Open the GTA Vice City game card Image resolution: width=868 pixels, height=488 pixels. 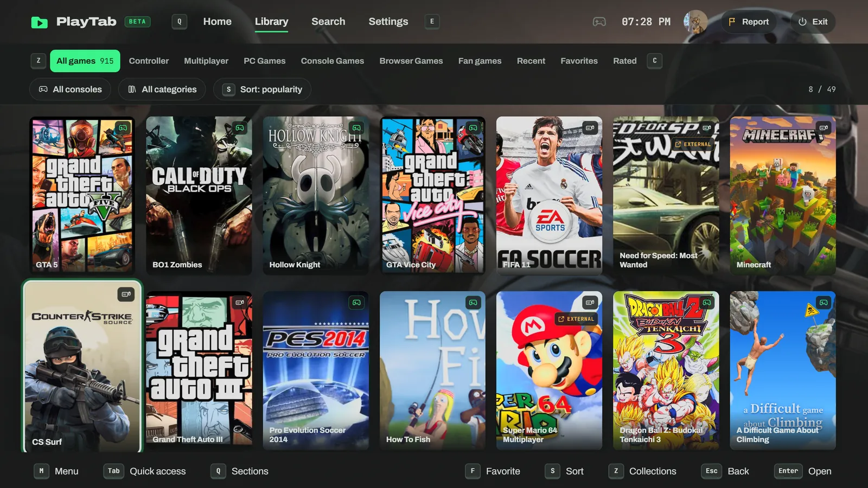(432, 195)
